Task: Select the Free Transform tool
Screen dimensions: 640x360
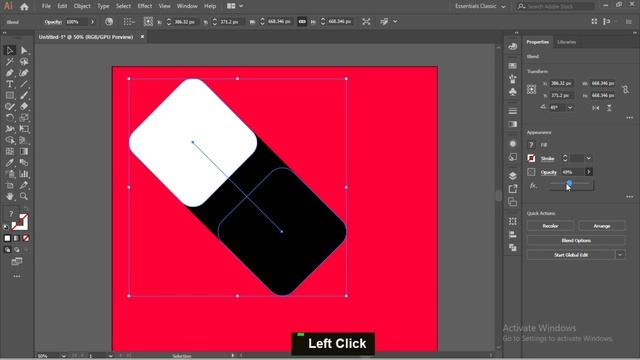Action: coord(24,129)
